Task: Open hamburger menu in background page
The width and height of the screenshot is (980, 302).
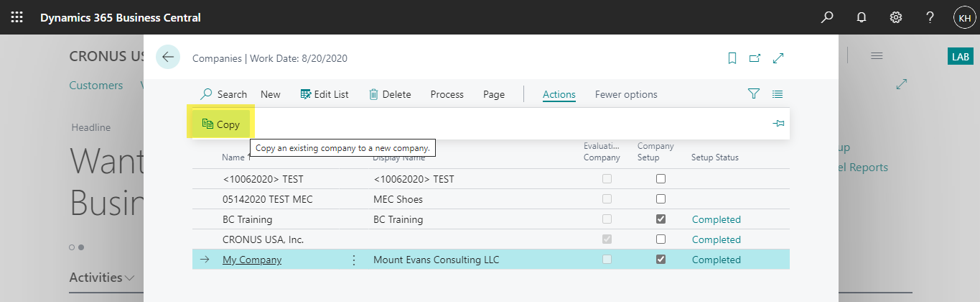Action: 877,56
